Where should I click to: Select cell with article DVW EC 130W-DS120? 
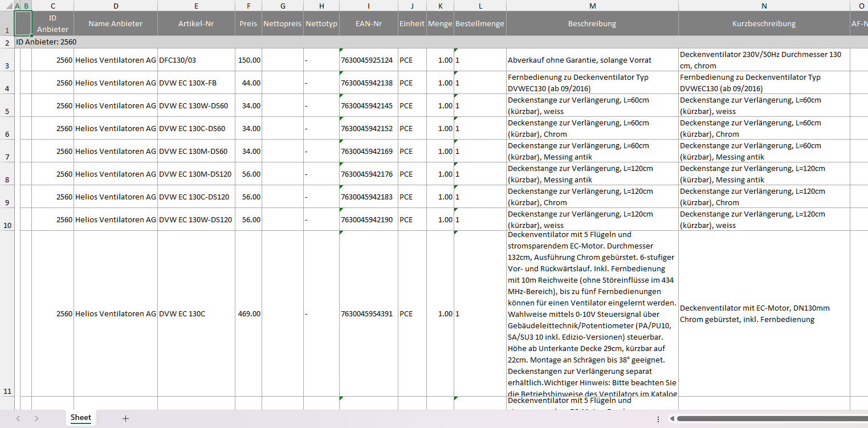196,219
